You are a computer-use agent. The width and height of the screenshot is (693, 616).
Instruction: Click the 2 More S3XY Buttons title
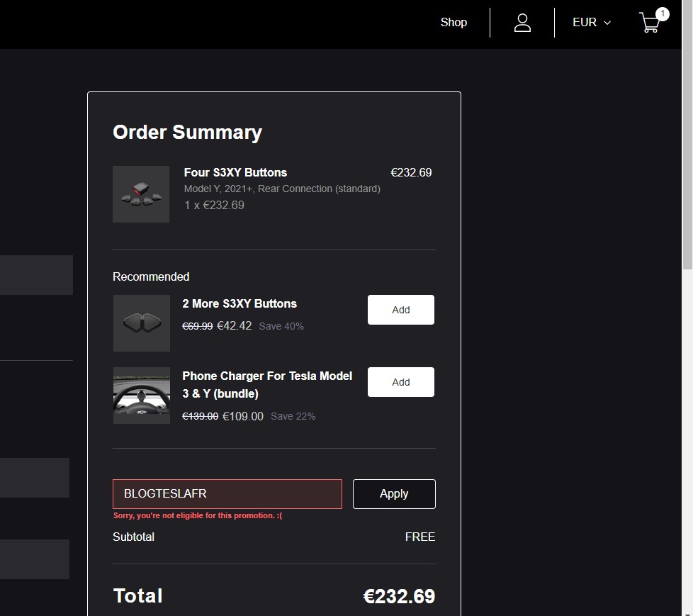tap(240, 303)
